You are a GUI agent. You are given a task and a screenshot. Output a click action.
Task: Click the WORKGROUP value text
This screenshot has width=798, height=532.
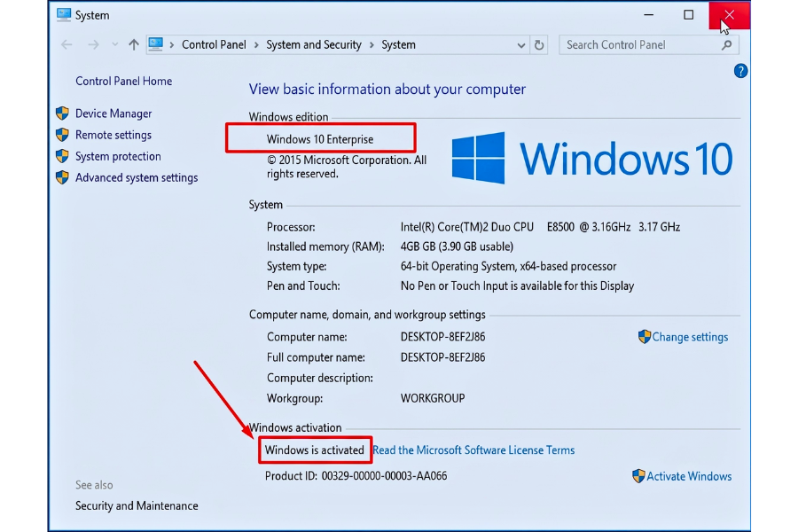(433, 399)
